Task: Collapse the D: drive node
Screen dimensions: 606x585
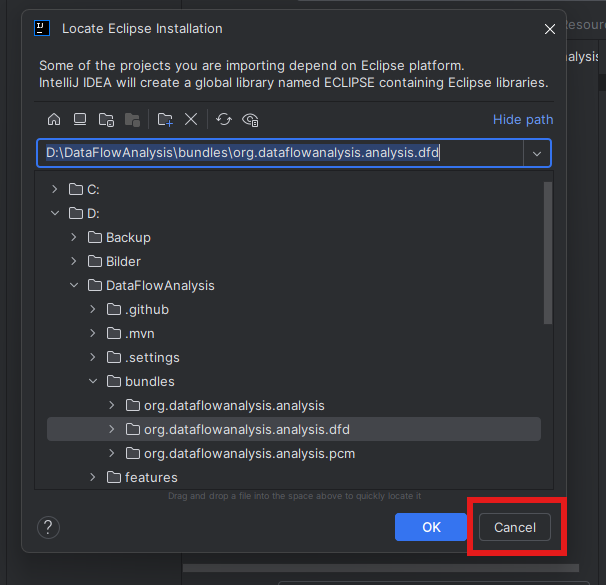Action: 55,213
